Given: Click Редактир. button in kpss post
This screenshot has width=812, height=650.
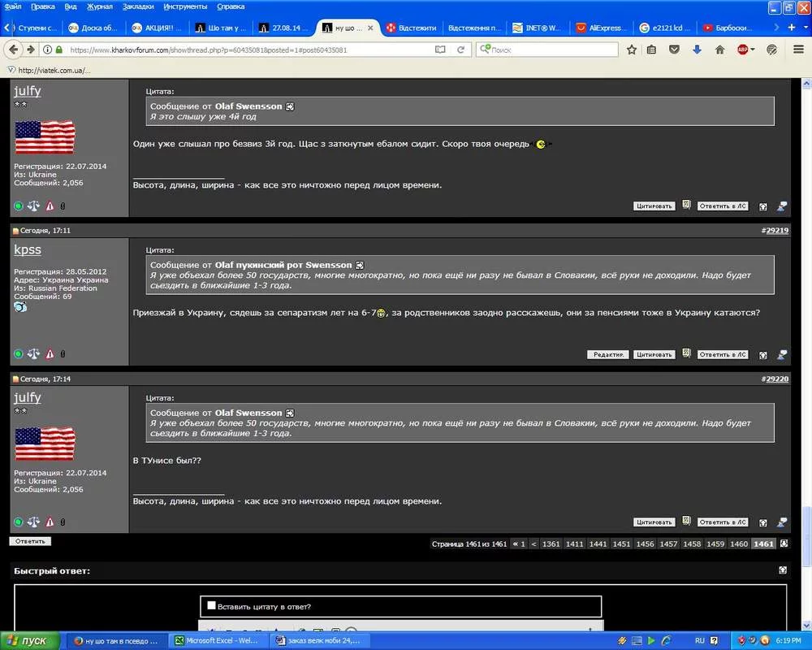Looking at the screenshot, I should pos(608,354).
